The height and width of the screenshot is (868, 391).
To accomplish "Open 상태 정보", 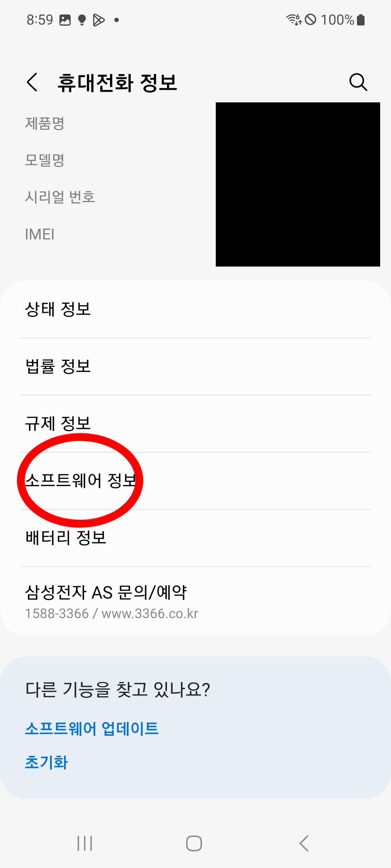I will click(x=195, y=310).
